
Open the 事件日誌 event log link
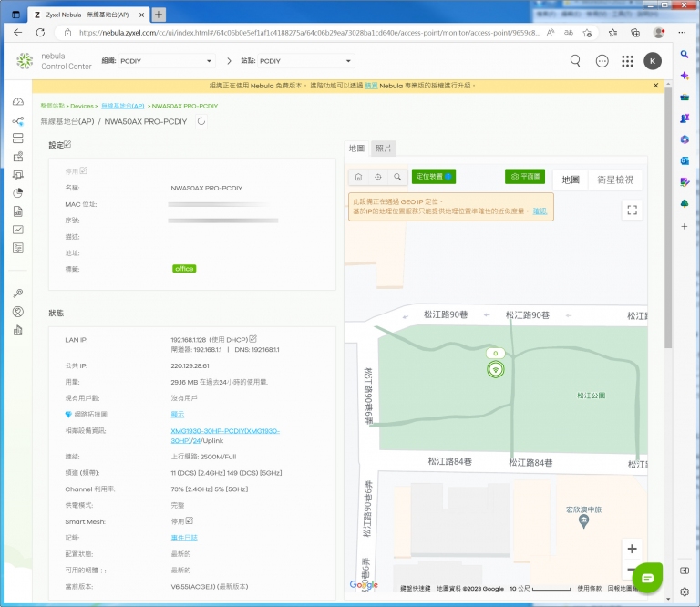(x=184, y=538)
